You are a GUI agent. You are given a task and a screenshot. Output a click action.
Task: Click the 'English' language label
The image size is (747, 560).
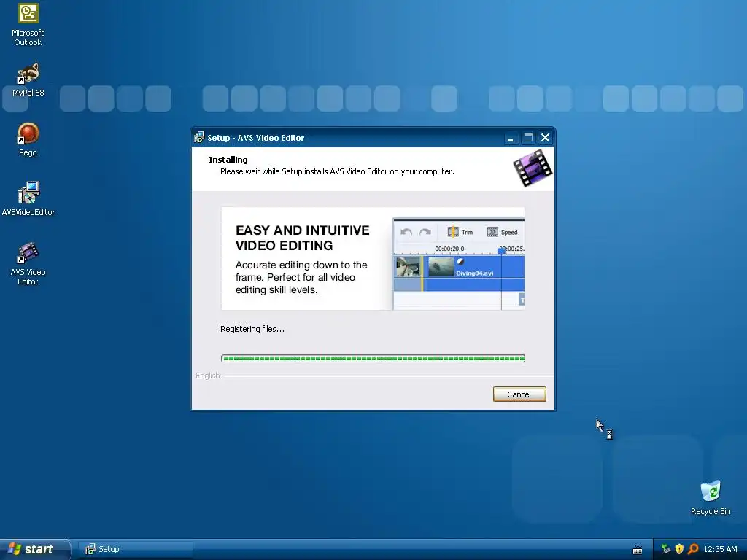(x=208, y=376)
